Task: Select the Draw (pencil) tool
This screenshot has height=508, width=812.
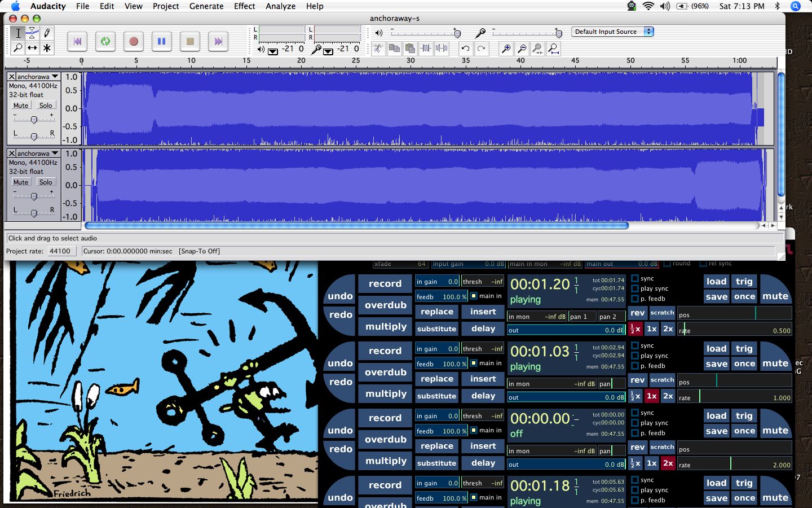Action: (47, 33)
